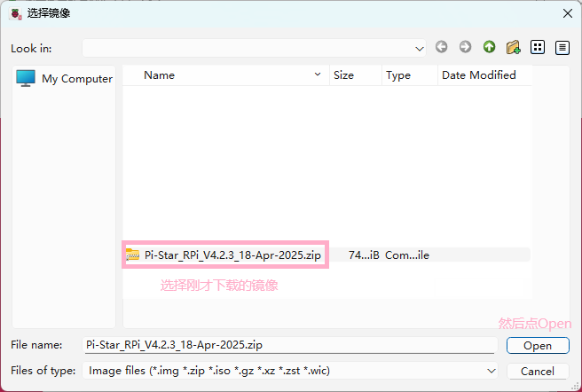Click into the File name field
This screenshot has width=582, height=392.
point(288,345)
